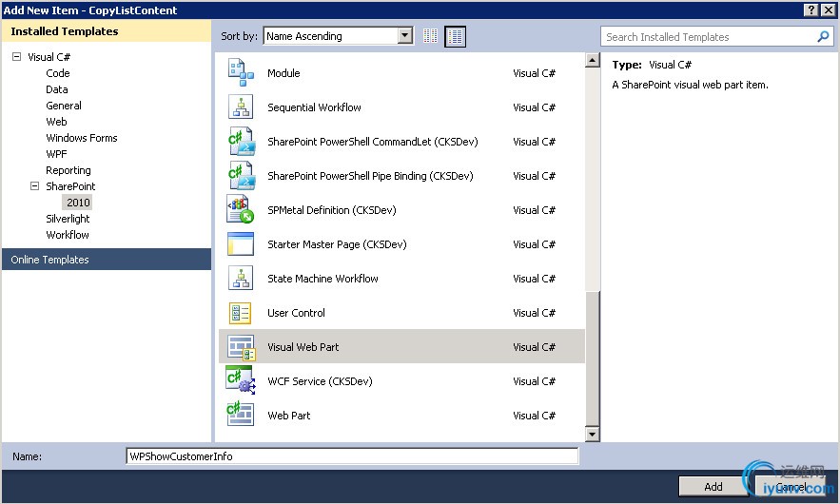Switch to small icons view
Viewport: 840px width, 504px height.
click(430, 36)
